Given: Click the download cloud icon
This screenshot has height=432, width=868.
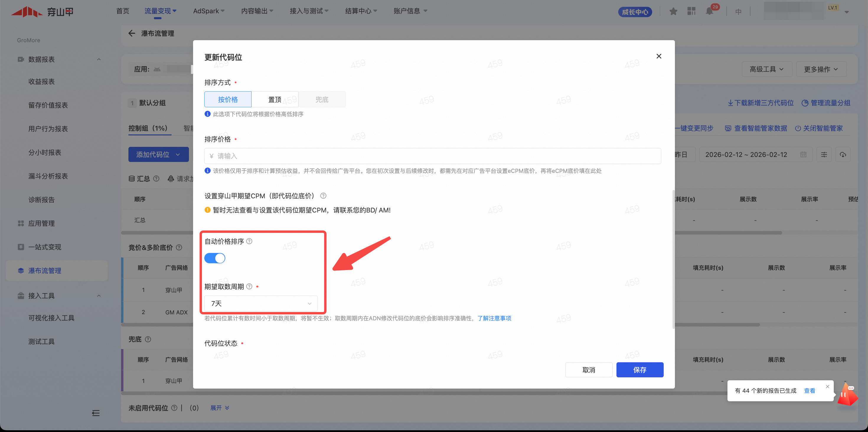Looking at the screenshot, I should tap(843, 155).
